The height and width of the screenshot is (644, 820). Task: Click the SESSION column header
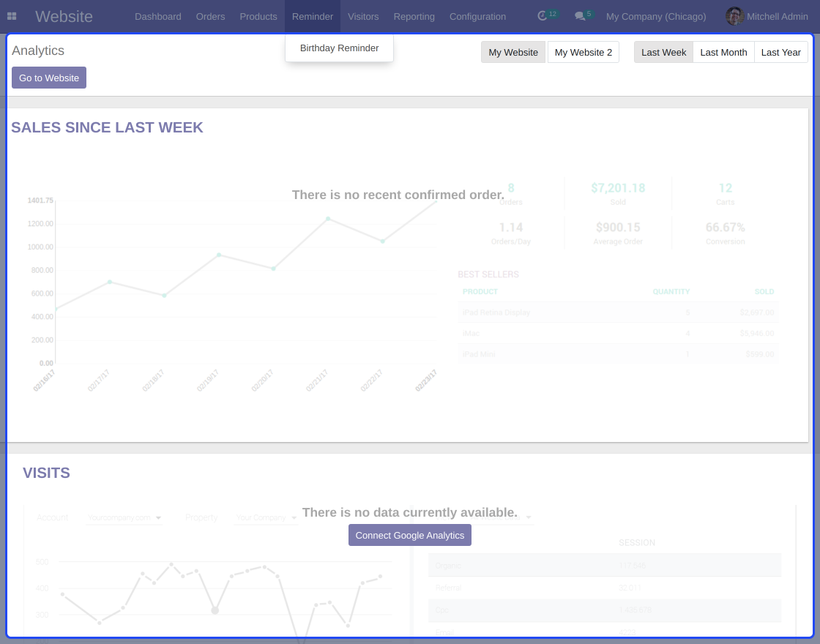(x=637, y=543)
